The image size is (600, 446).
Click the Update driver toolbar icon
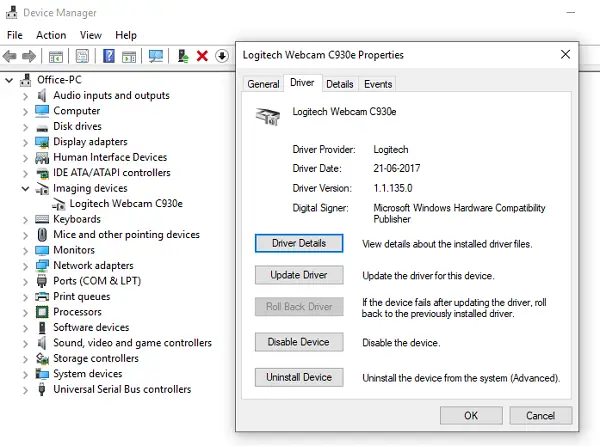[x=183, y=56]
